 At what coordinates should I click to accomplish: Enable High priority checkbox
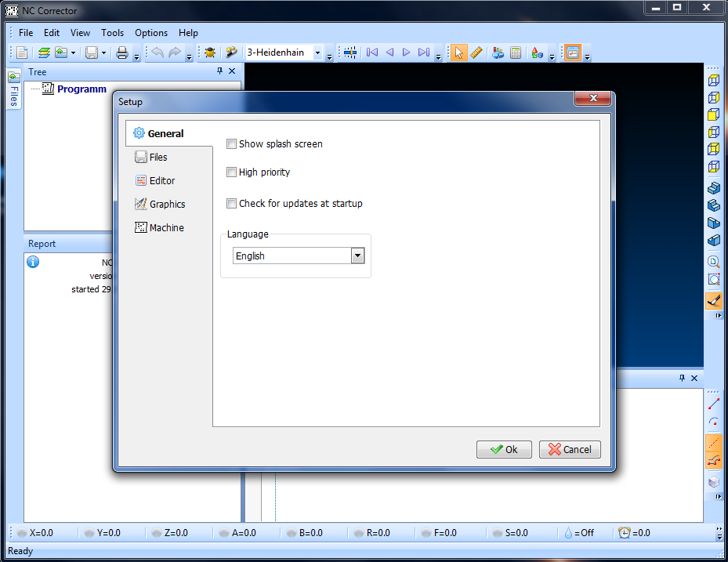(x=231, y=172)
